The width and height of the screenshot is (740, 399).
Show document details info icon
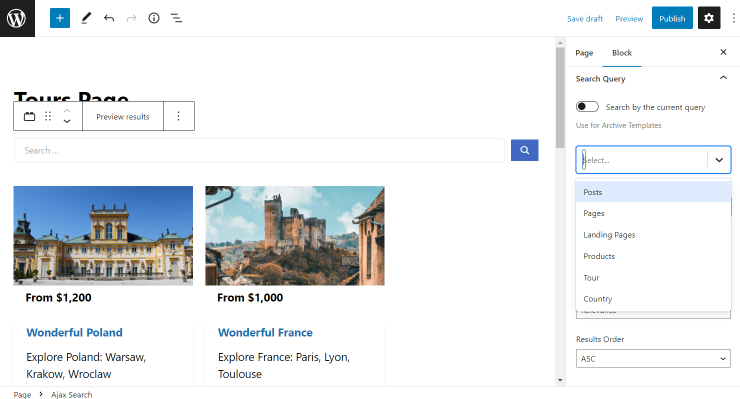[x=154, y=18]
